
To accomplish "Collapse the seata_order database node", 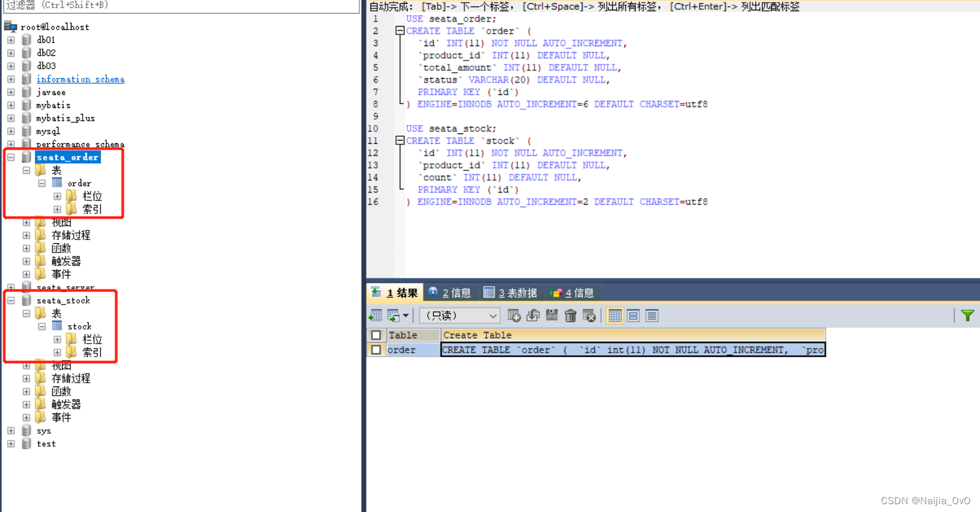I will point(11,157).
